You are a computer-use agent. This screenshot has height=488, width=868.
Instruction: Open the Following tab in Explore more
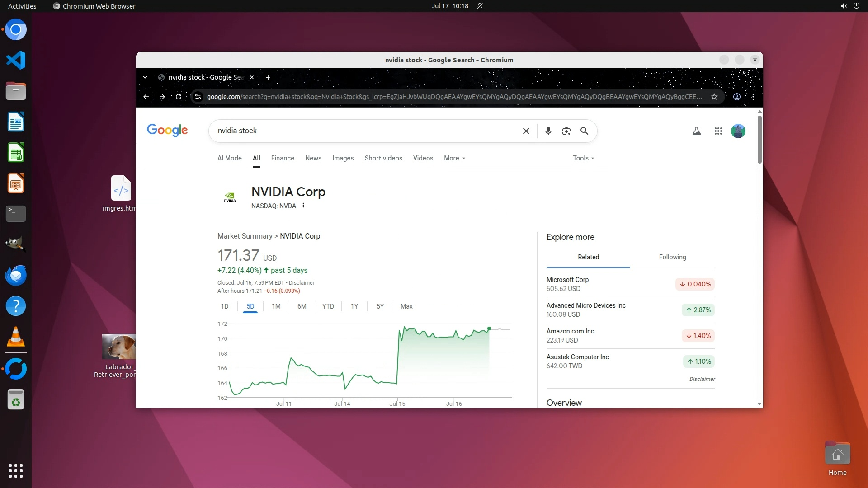[672, 257]
